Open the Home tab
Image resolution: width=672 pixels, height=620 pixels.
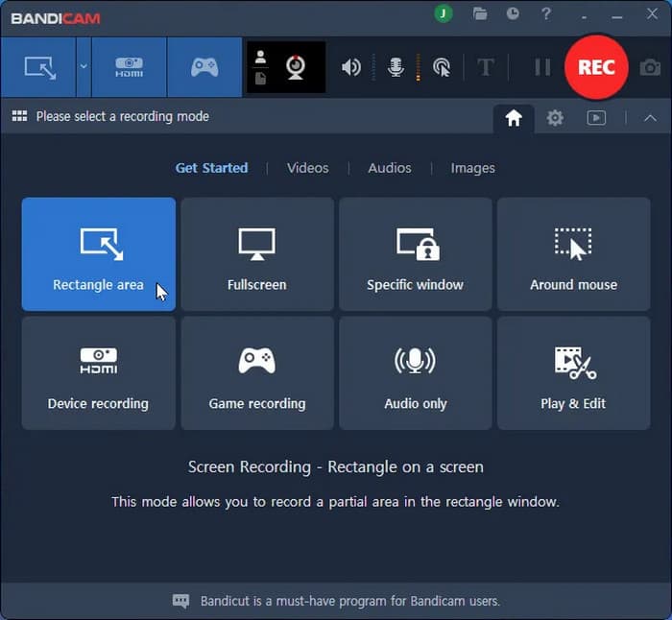514,118
